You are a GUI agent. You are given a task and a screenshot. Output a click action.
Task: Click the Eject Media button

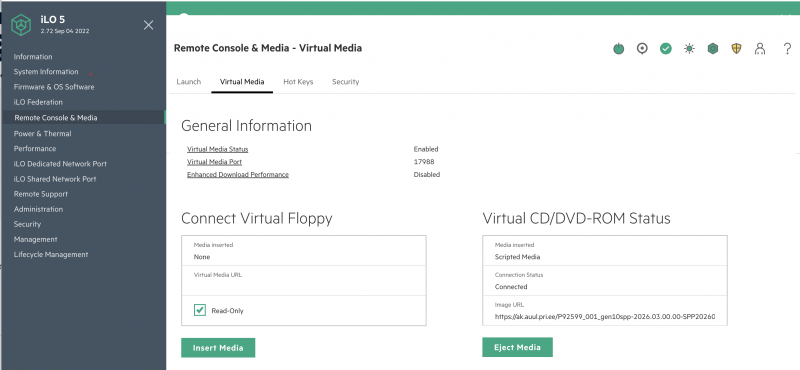[x=517, y=347]
